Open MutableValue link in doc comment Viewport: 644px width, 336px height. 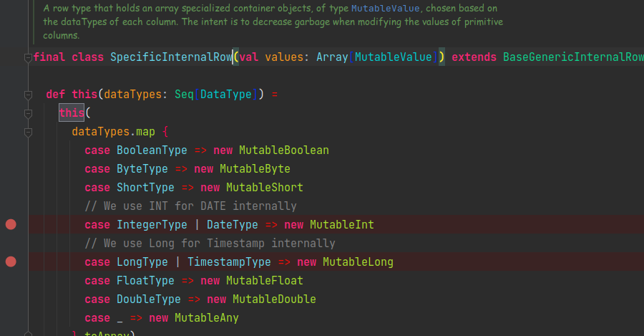[385, 8]
